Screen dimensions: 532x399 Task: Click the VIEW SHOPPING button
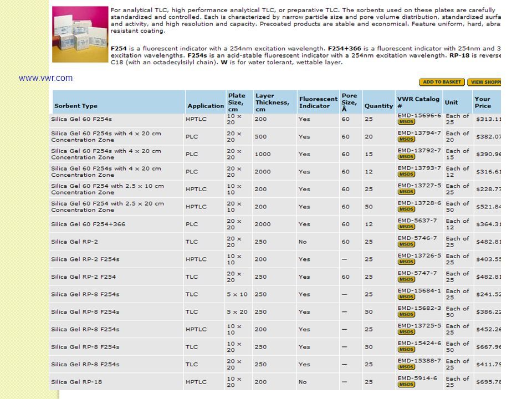point(484,82)
